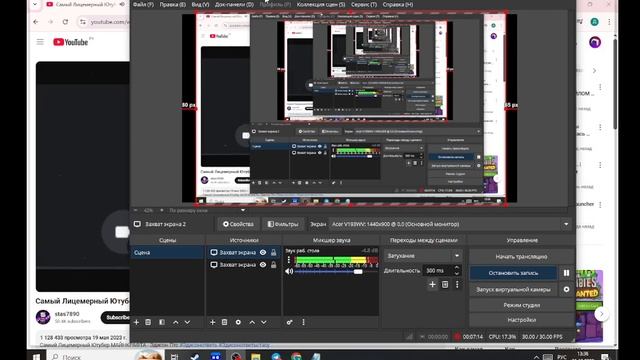The width and height of the screenshot is (640, 360).
Task: Open the Файл menu
Action: 143,4
